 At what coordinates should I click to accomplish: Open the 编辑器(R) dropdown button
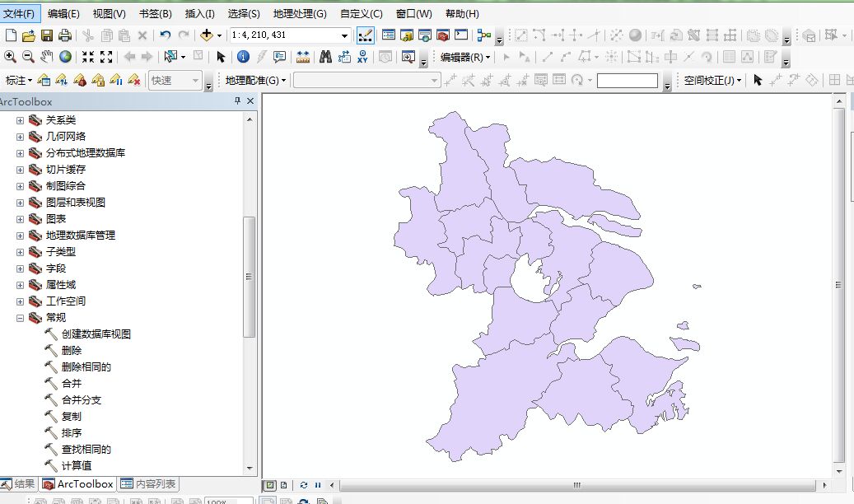(x=464, y=57)
